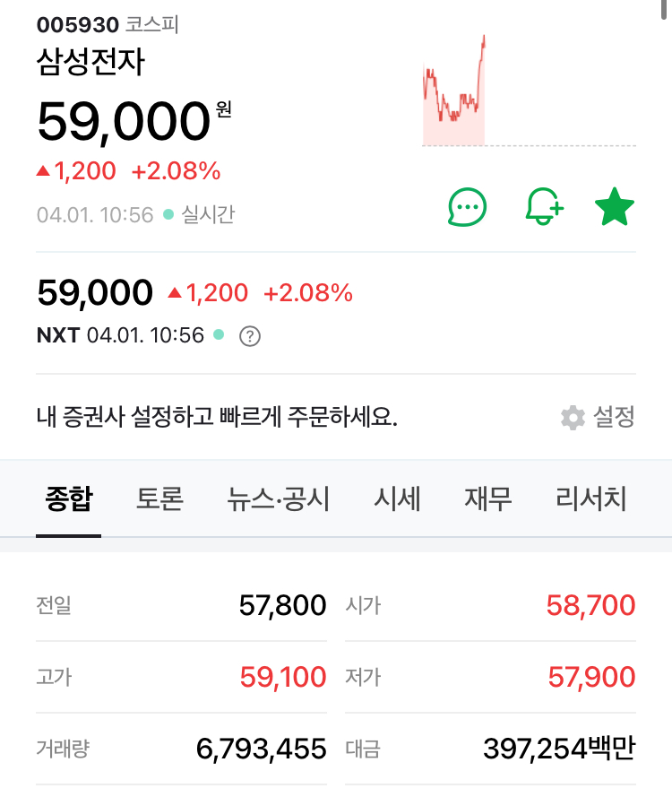Switch to the 리서치 tab
This screenshot has height=797, width=672.
coord(590,498)
